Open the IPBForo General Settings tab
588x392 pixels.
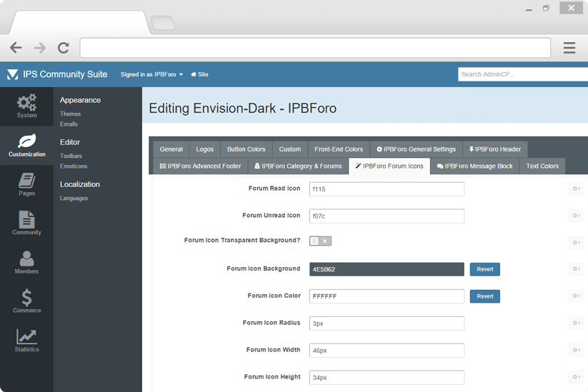pos(417,149)
